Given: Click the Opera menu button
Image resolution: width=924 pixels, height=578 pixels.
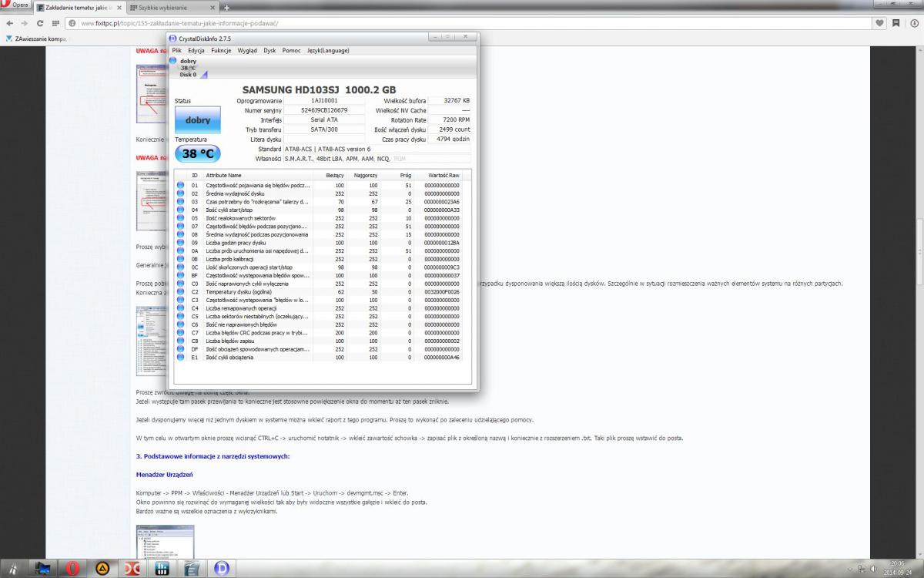Looking at the screenshot, I should click(16, 5).
